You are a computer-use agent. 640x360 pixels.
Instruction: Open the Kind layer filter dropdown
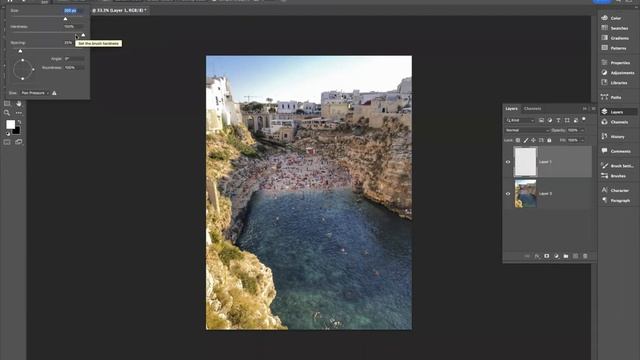click(x=520, y=120)
